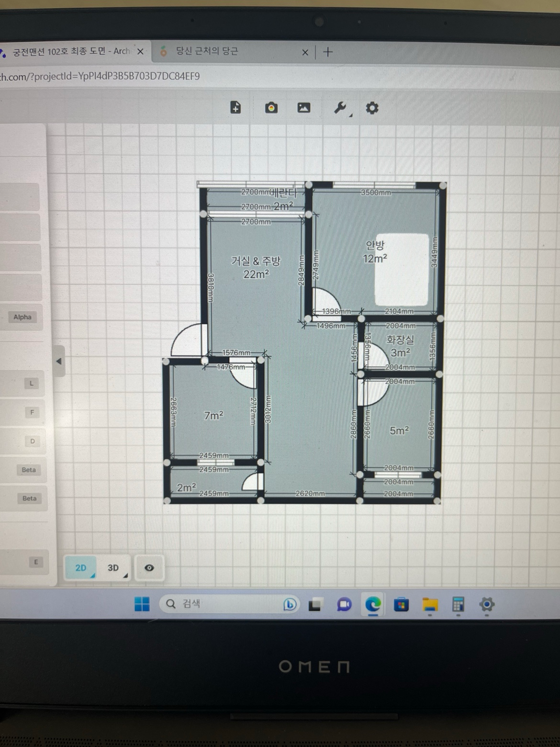
Task: Switch to 3D view mode
Action: [113, 568]
